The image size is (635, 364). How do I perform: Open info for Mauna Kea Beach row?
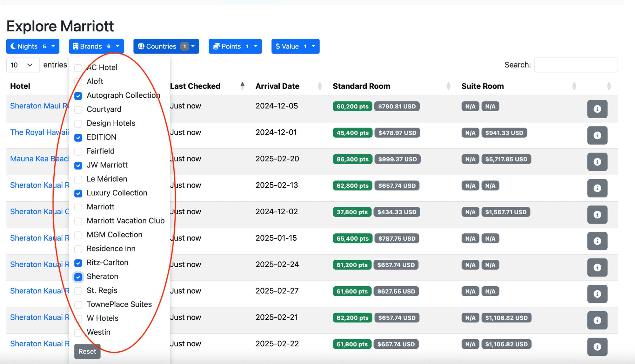tap(597, 162)
